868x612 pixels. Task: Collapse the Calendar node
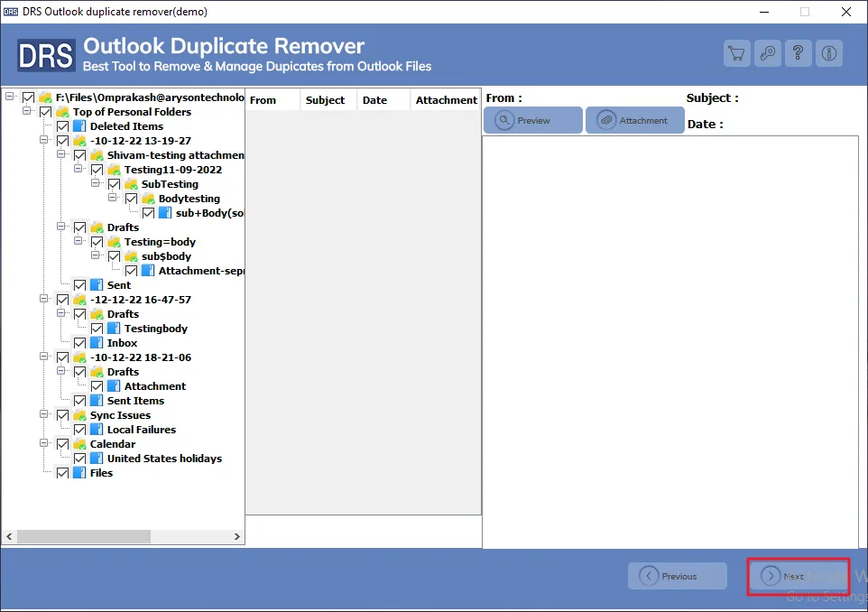click(x=43, y=442)
